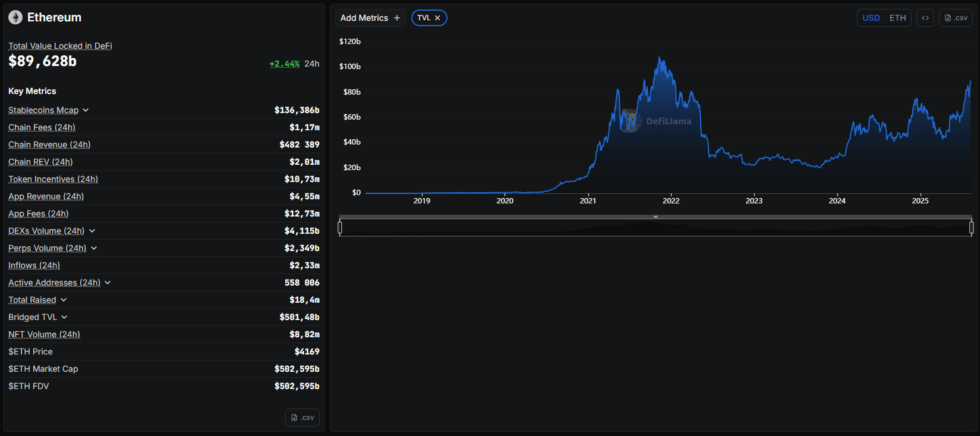The width and height of the screenshot is (980, 436).
Task: Click the $136,386b stablecoins value
Action: (x=297, y=110)
